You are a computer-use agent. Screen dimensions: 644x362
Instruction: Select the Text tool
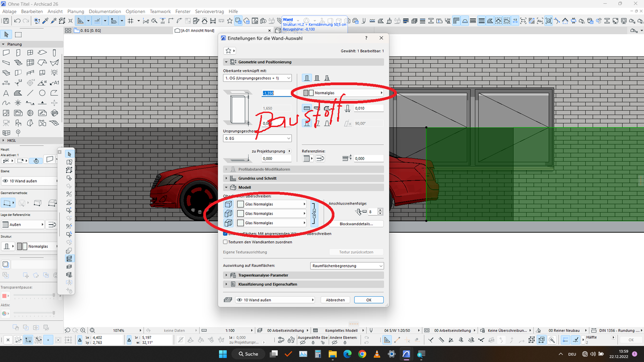pyautogui.click(x=6, y=93)
